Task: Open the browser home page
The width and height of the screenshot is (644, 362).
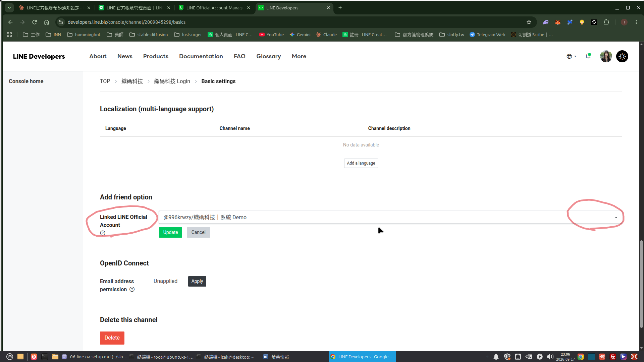Action: 47,22
